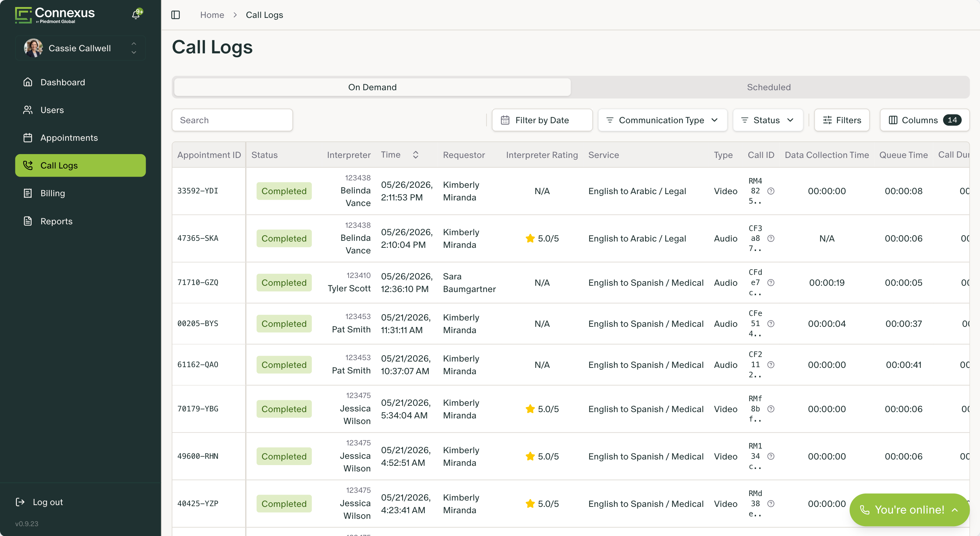Click rating star for 40425-YZP
The width and height of the screenshot is (980, 536).
click(530, 503)
